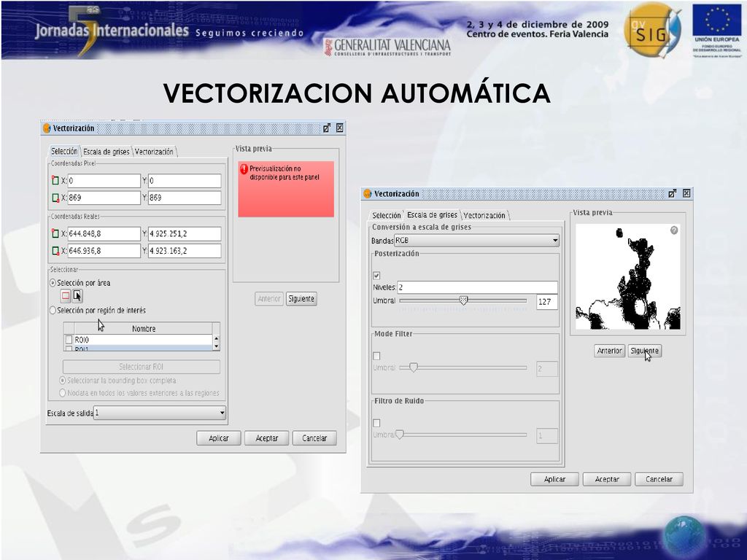This screenshot has height=560, width=747.
Task: Click the real Y field with 4.923.163,2
Action: (x=185, y=251)
